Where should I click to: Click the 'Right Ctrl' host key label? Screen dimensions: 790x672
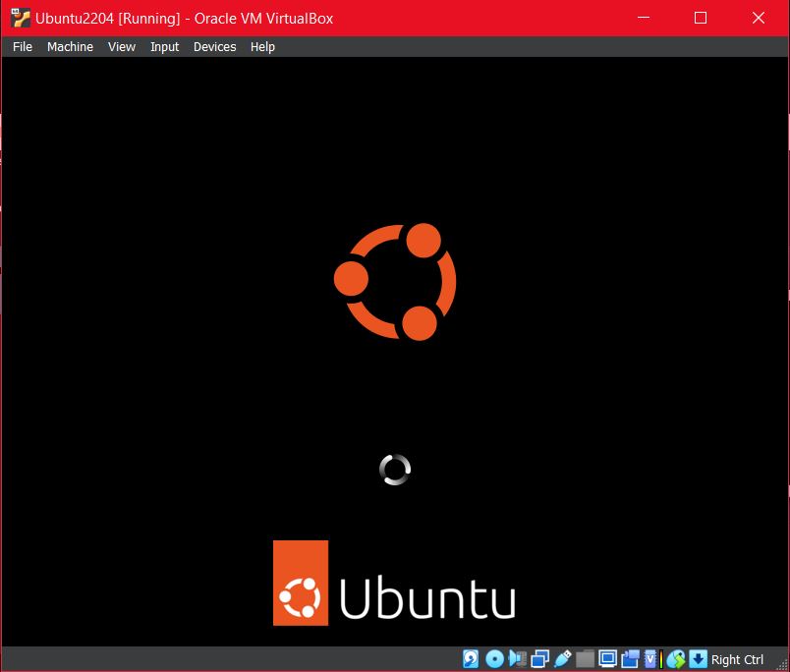[x=737, y=659]
